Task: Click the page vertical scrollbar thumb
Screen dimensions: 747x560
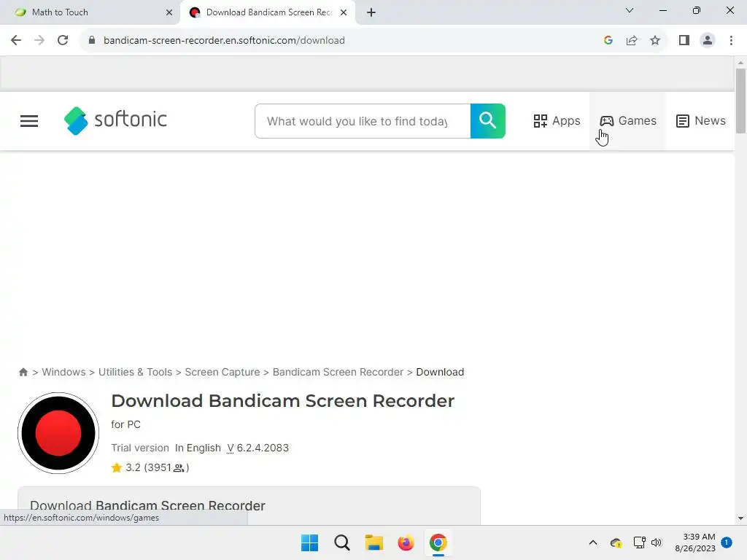Action: pyautogui.click(x=740, y=101)
